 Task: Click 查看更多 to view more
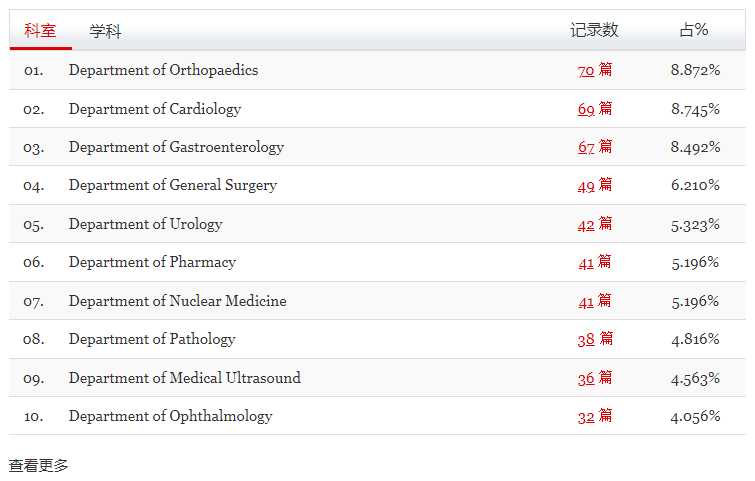tap(39, 466)
